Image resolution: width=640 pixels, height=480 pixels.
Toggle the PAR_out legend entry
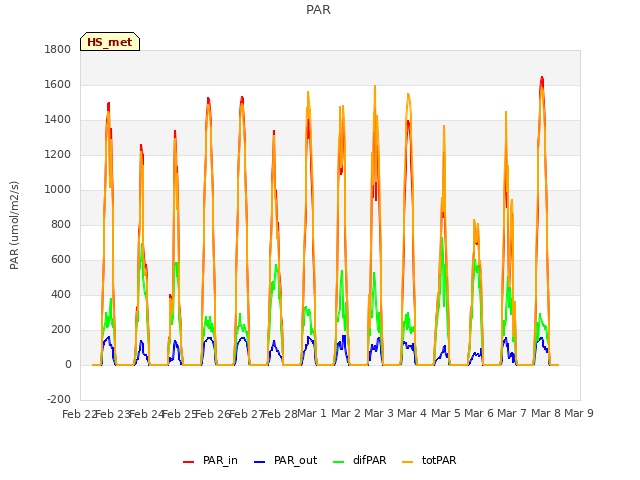point(285,460)
